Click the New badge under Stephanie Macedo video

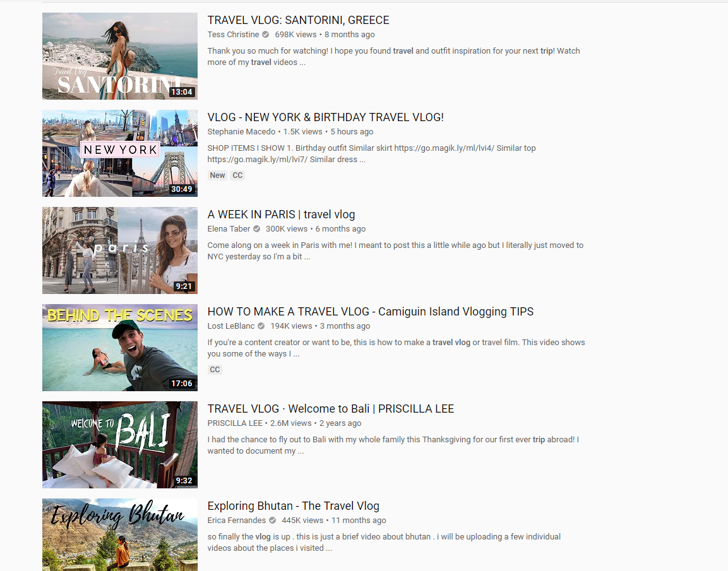pyautogui.click(x=217, y=175)
